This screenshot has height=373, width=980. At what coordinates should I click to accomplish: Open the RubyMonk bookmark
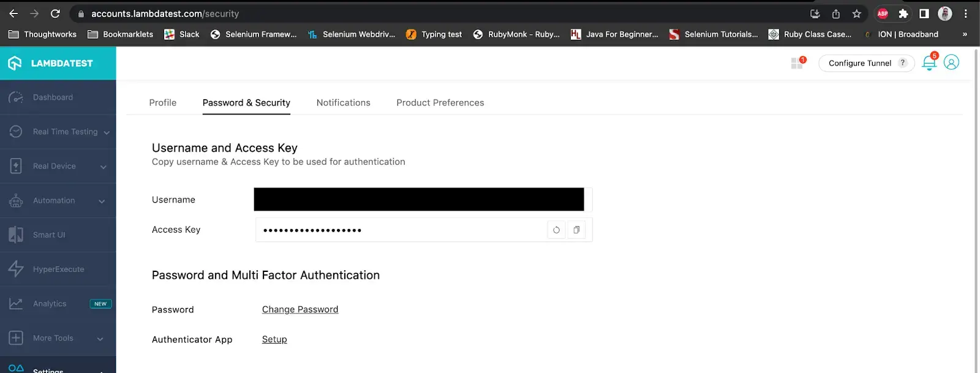517,34
